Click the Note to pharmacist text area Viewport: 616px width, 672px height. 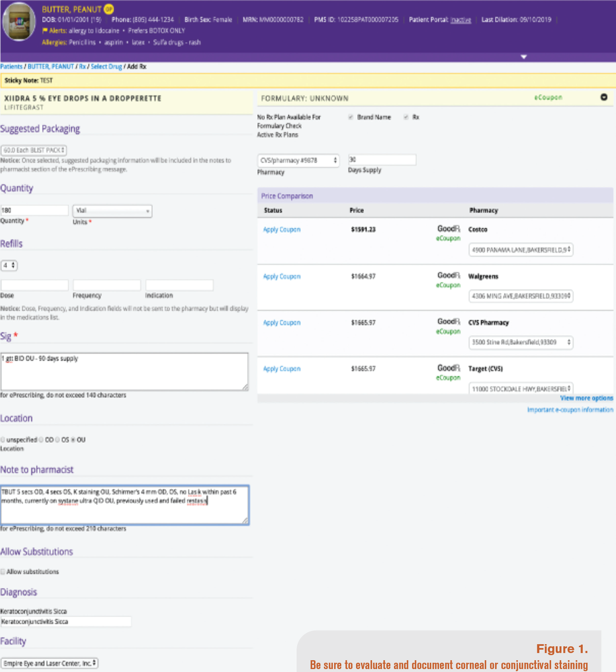(x=125, y=505)
